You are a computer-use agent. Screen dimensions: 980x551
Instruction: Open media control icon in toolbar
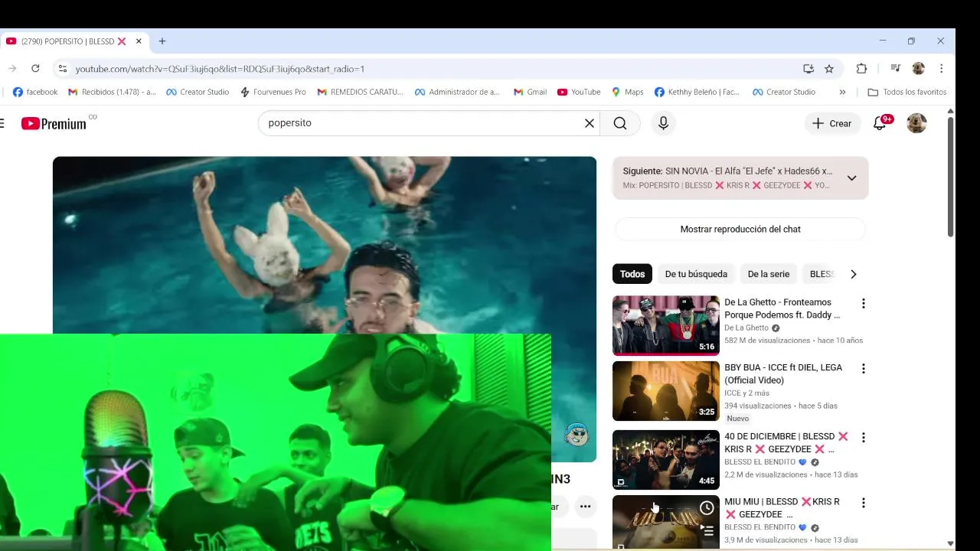coord(895,69)
